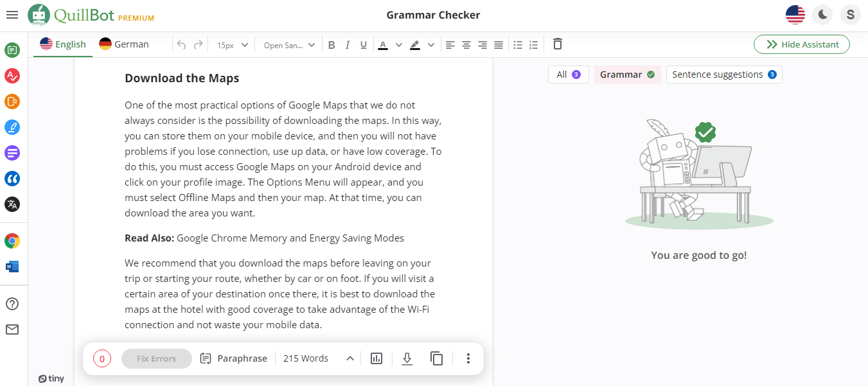Screen dimensions: 868x386
Task: Open the font size dropdown
Action: tap(231, 44)
